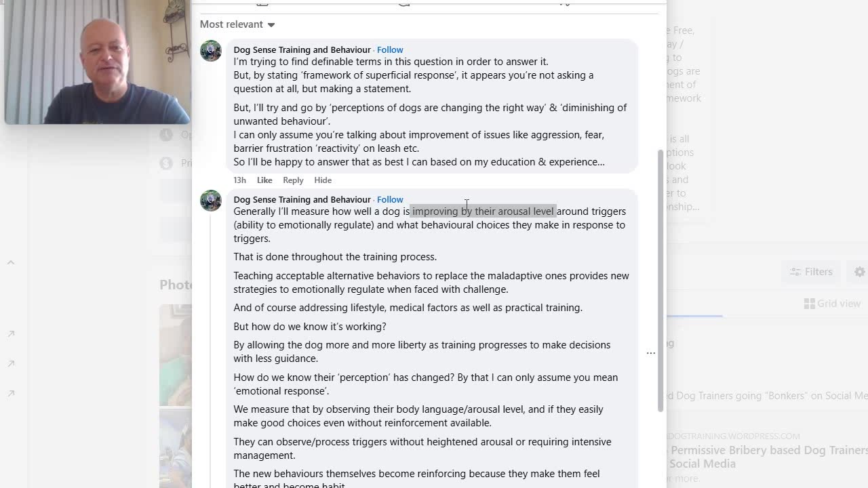Follow Dog Sense Training from the first comment
868x488 pixels.
click(x=390, y=49)
